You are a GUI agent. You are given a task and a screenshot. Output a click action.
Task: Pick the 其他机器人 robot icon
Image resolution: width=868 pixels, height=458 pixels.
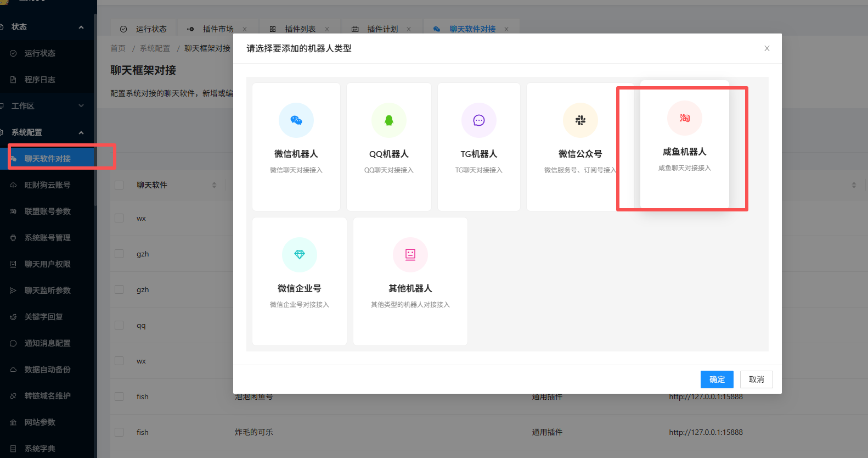click(x=410, y=255)
